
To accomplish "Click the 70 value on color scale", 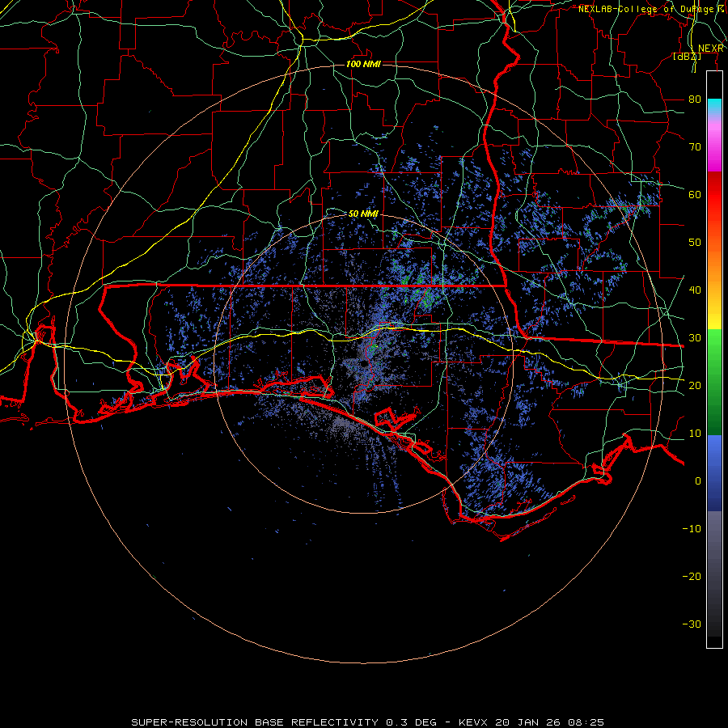I will (695, 146).
